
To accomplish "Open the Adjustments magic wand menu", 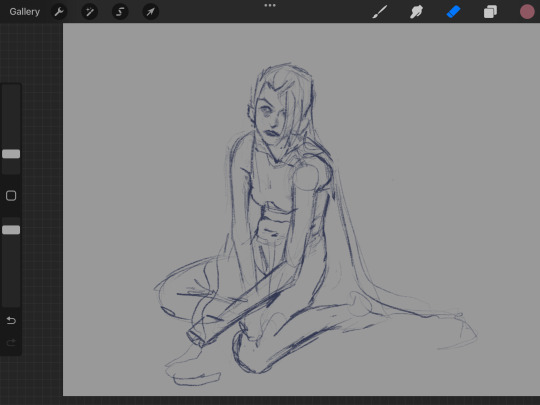I will [x=90, y=12].
